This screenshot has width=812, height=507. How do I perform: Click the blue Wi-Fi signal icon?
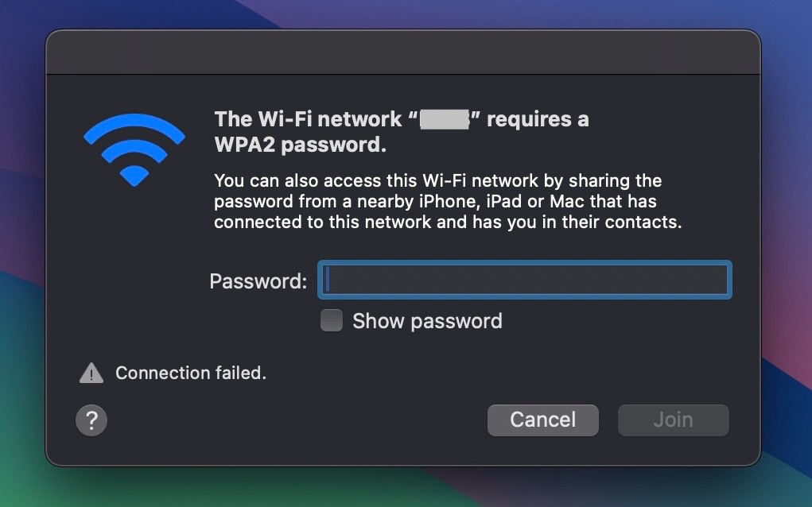pyautogui.click(x=134, y=149)
